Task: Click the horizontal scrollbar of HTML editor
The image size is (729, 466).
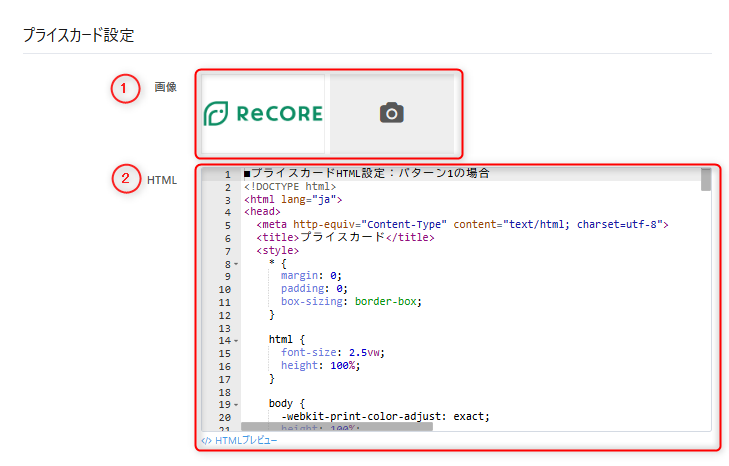Action: tap(337, 426)
